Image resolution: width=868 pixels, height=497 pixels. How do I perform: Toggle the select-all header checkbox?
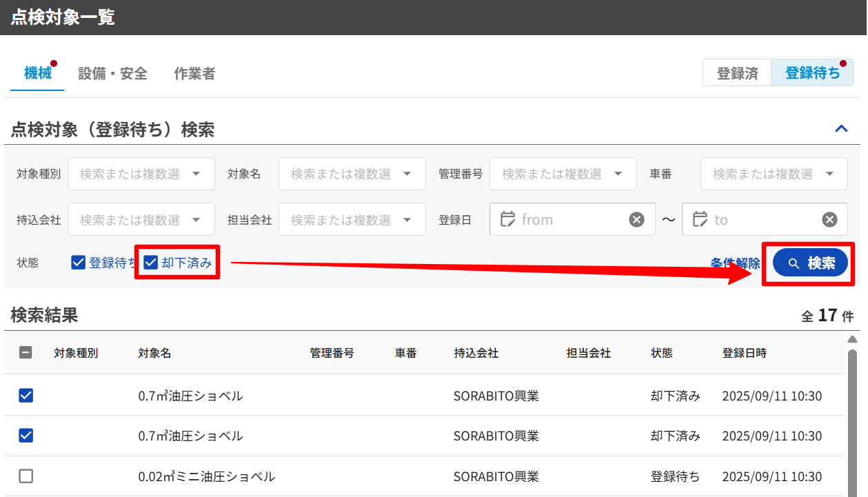(26, 353)
